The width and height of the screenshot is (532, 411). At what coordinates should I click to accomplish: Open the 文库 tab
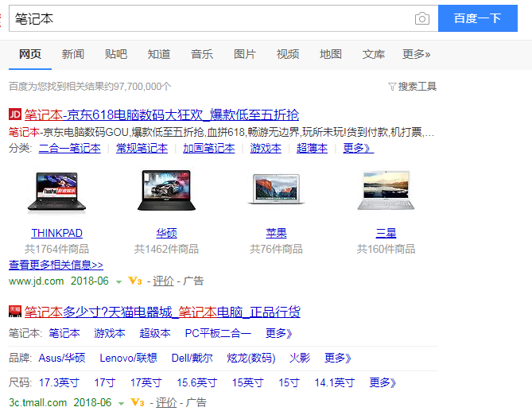374,54
